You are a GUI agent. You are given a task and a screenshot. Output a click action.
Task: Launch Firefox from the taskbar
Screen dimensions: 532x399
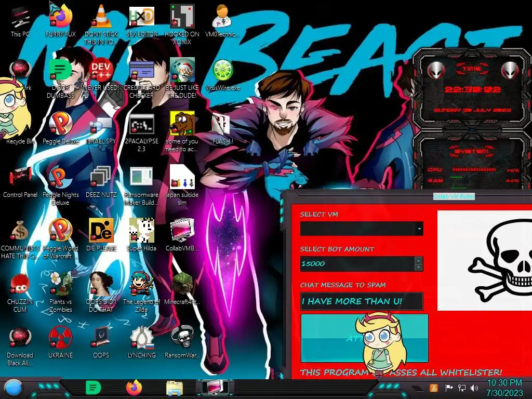coord(134,388)
